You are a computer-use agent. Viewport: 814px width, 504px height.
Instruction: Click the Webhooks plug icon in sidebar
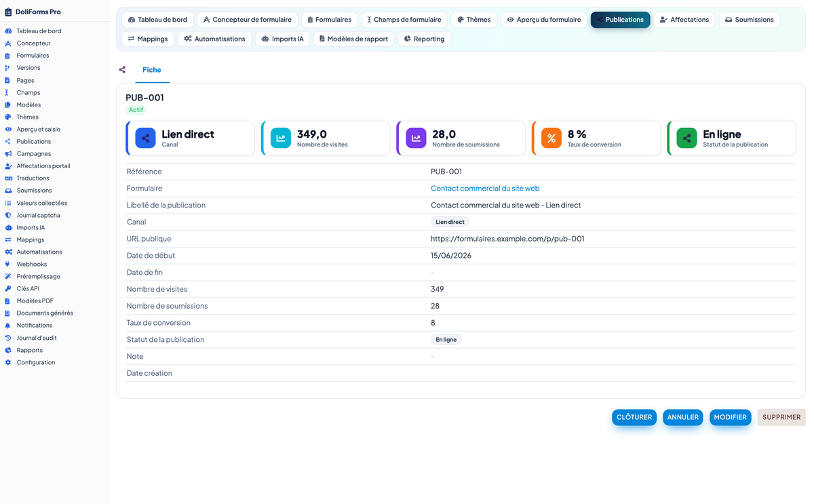coord(8,264)
